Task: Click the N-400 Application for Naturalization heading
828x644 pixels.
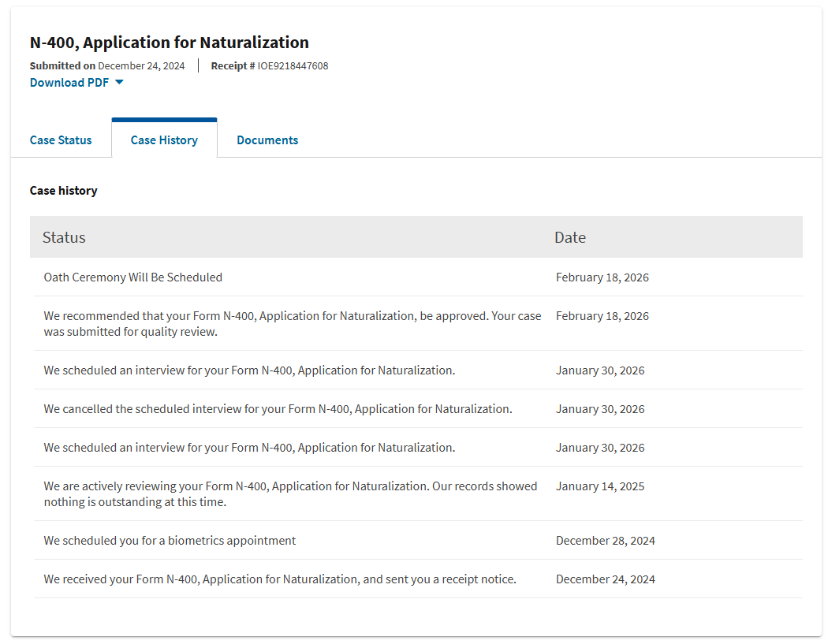Action: click(x=170, y=43)
